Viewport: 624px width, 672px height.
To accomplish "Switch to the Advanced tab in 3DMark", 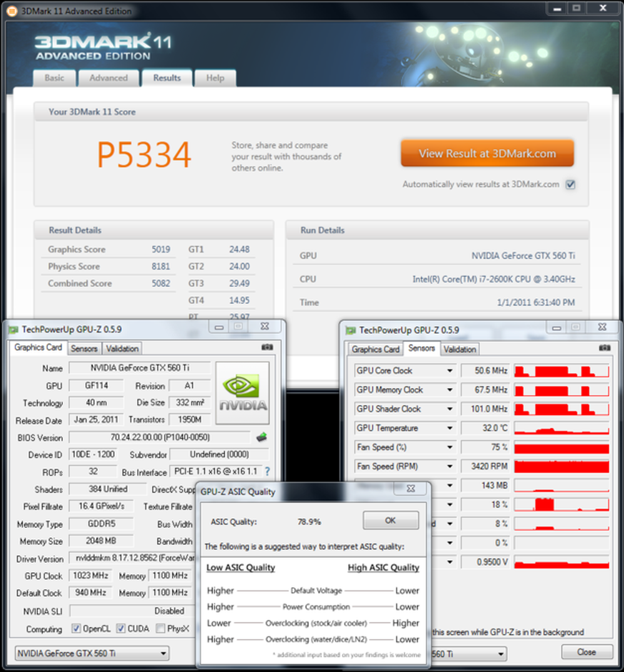I will pyautogui.click(x=109, y=78).
